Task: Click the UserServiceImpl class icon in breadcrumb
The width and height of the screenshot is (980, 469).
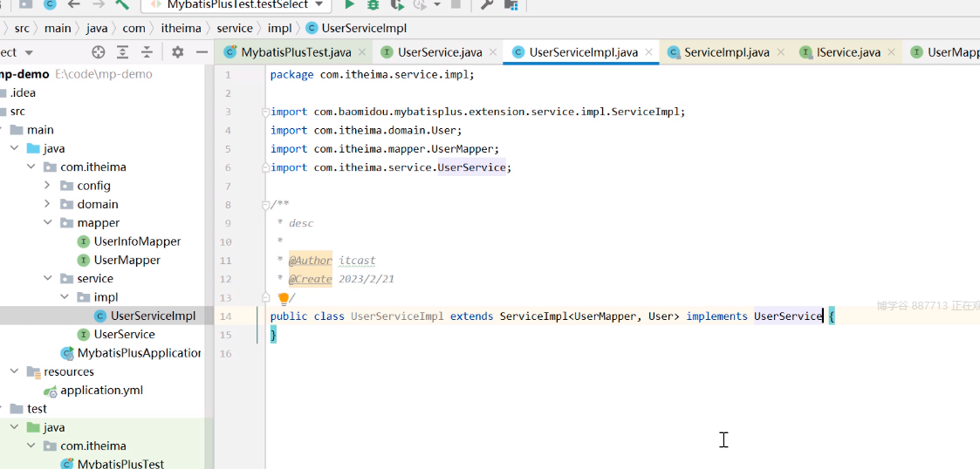Action: pos(312,28)
